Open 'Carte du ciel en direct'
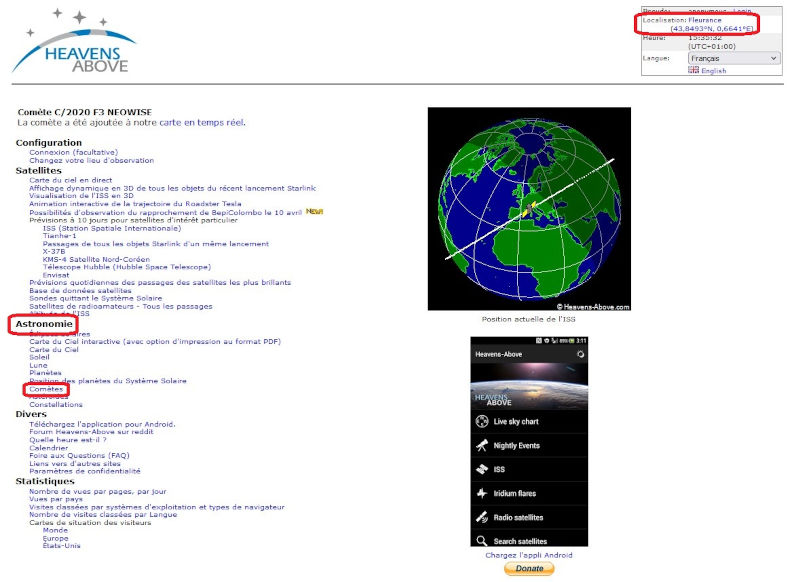The width and height of the screenshot is (790, 582). pyautogui.click(x=71, y=180)
